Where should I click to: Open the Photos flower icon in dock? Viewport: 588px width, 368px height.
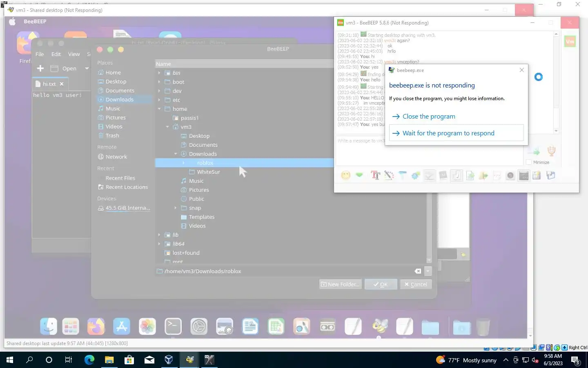[x=147, y=326]
